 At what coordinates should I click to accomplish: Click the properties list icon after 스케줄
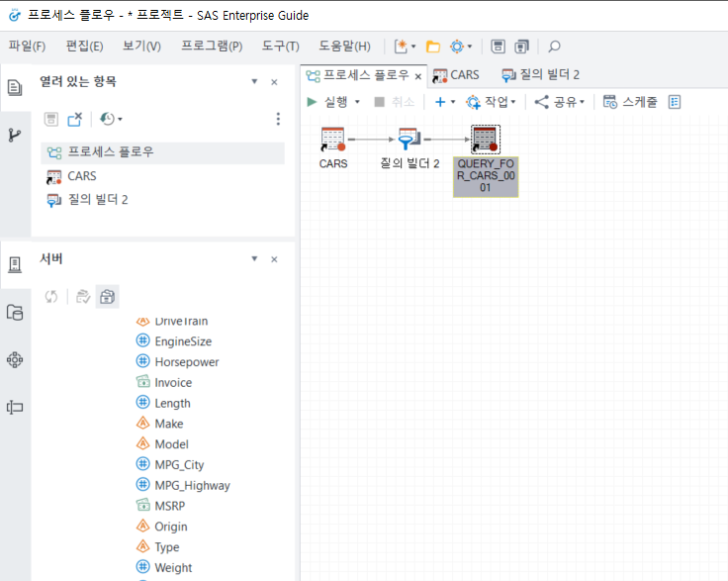tap(675, 102)
